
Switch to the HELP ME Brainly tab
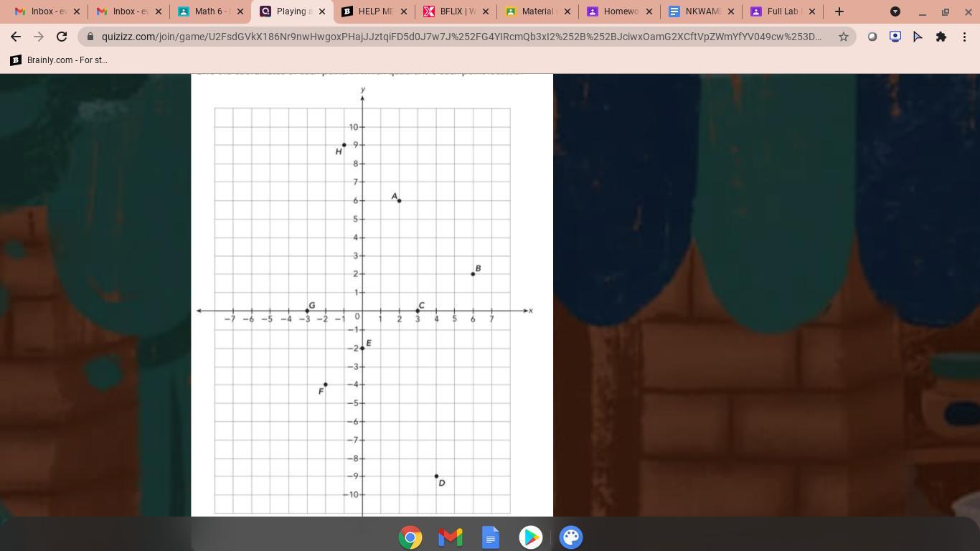[374, 11]
